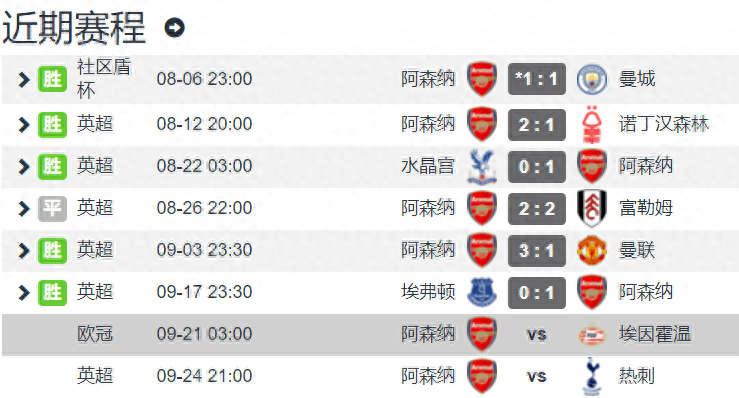
Task: Click the Manchester City crest icon
Action: pos(591,79)
